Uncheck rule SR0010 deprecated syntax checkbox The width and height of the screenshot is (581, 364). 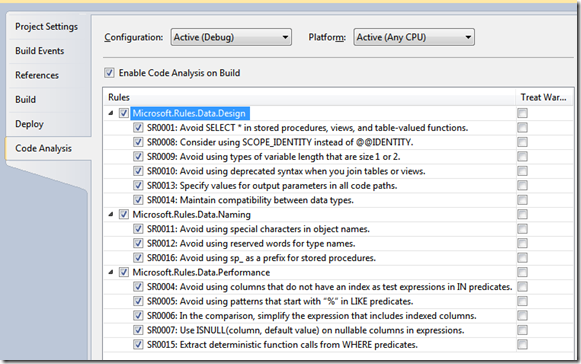coord(138,171)
